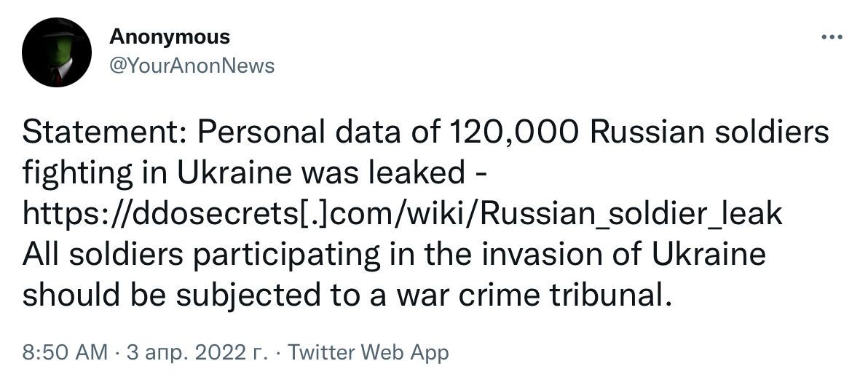Click the 8:50 AM timestamp
868x377 pixels.
(66, 352)
